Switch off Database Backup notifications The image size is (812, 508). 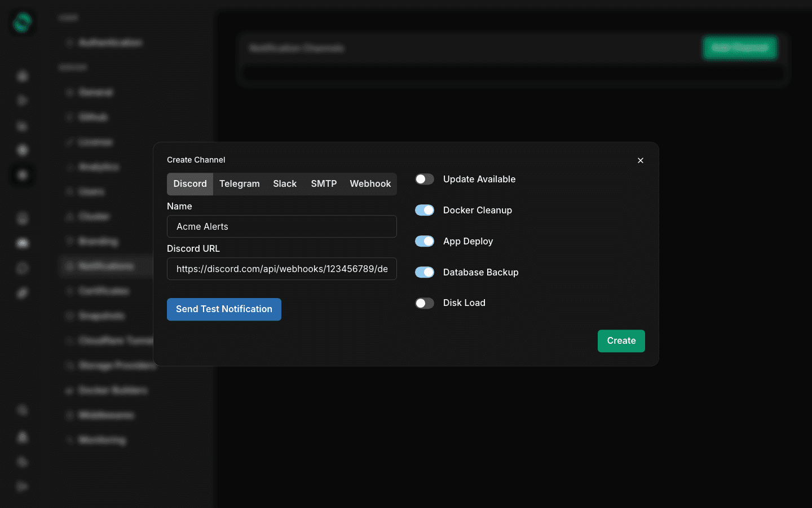point(425,272)
